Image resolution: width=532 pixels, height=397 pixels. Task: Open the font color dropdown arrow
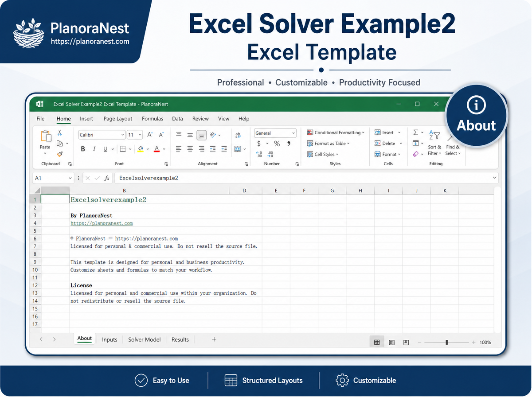click(164, 149)
